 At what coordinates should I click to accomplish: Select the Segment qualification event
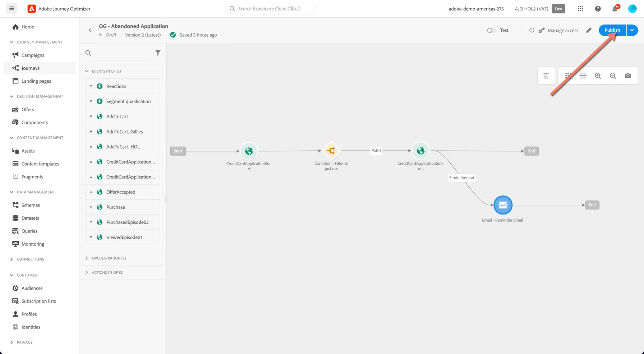pos(123,101)
